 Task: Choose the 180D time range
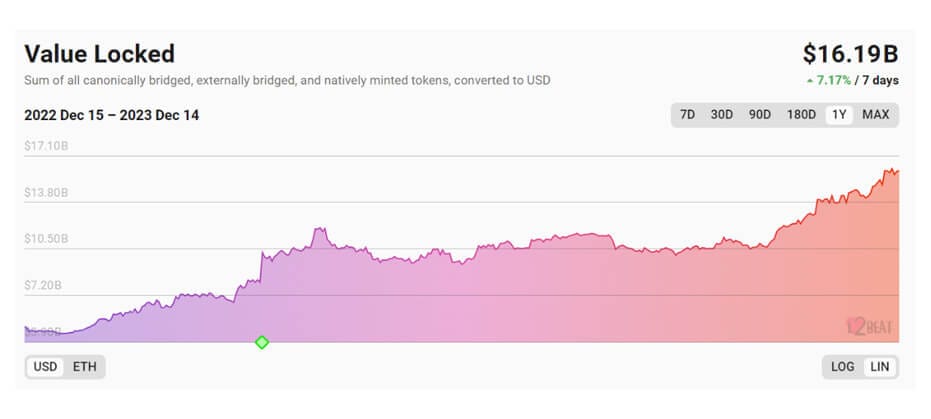(801, 115)
